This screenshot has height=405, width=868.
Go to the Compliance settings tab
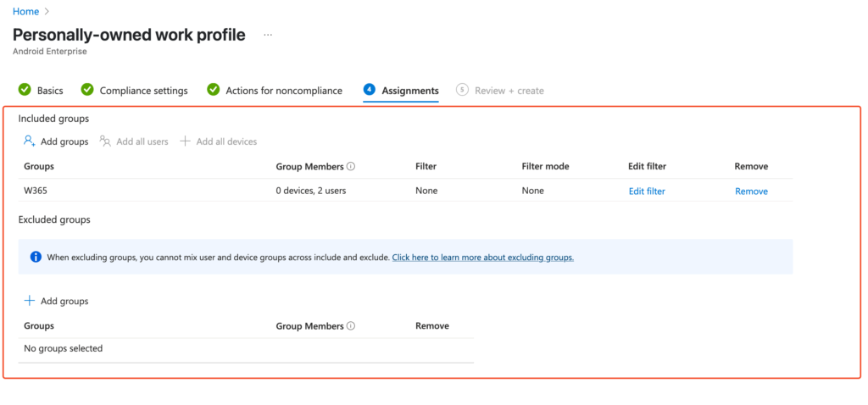[143, 90]
